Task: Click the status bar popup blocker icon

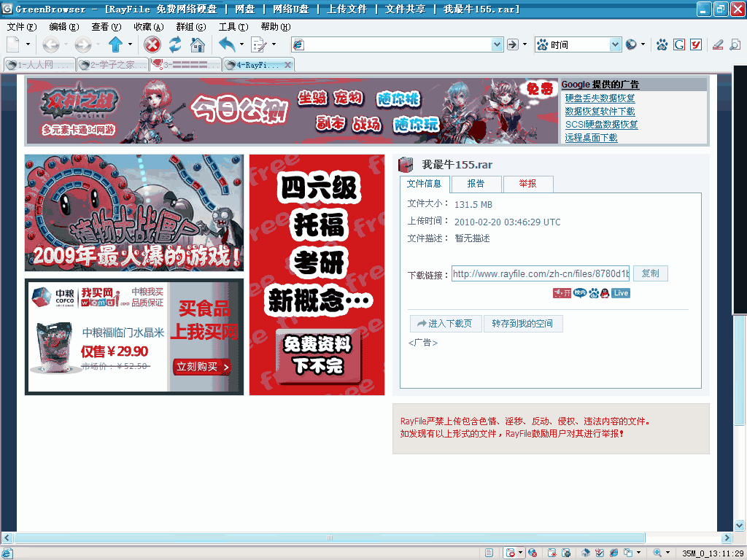Action: point(510,553)
